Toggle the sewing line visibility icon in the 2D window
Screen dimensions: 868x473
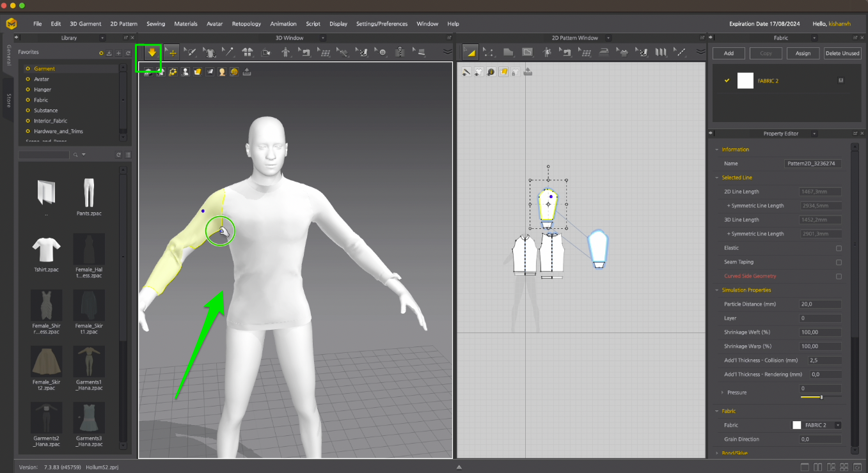coord(466,72)
